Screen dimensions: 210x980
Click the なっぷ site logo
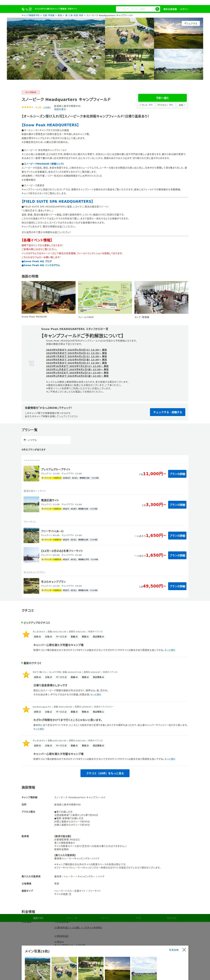pyautogui.click(x=27, y=9)
